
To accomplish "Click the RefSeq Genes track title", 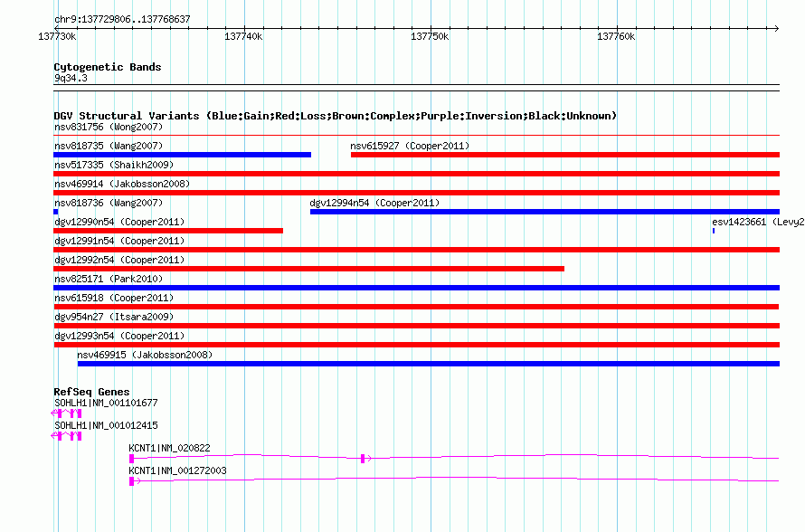I will [x=92, y=392].
